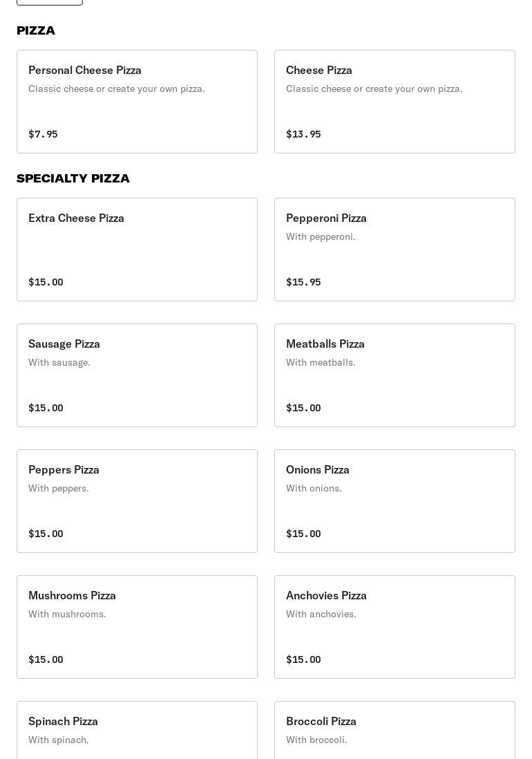Click the "With meatballs." description text
The height and width of the screenshot is (759, 532).
(x=321, y=362)
